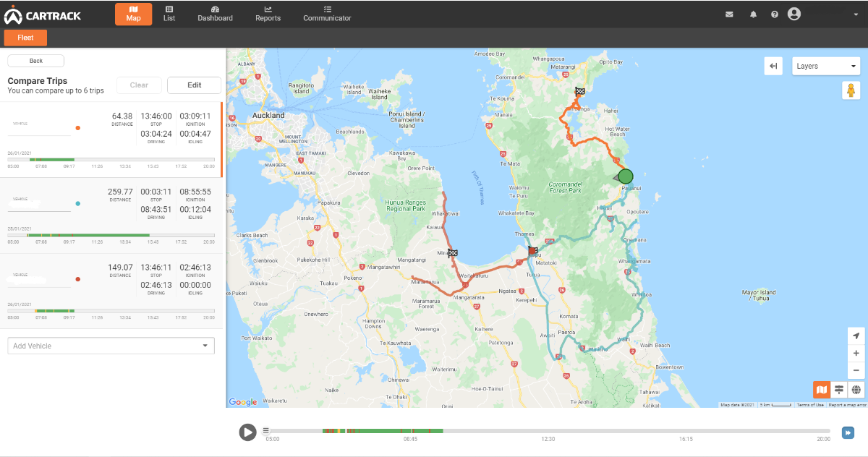Open the messages envelope icon
The height and width of the screenshot is (457, 868).
point(729,14)
